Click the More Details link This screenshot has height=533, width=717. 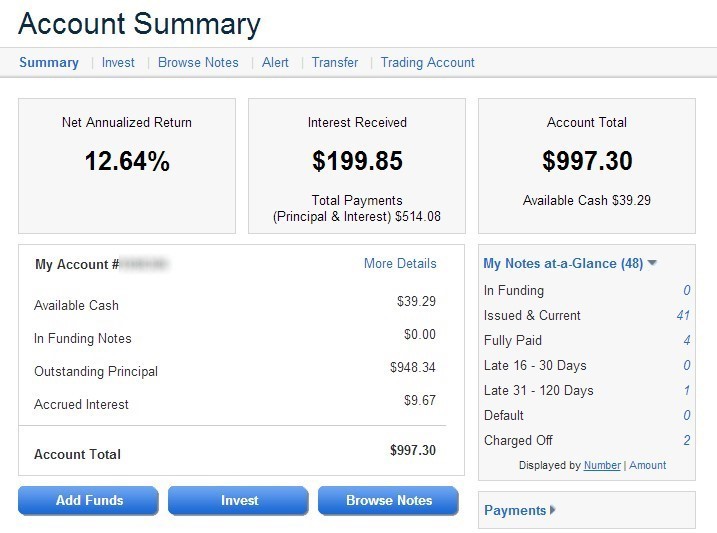pyautogui.click(x=400, y=264)
